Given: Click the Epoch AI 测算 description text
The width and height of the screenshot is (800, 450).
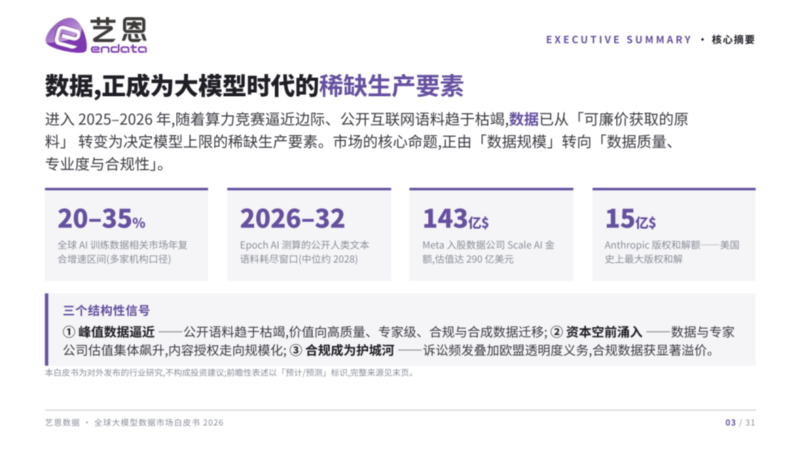Looking at the screenshot, I should [x=305, y=252].
